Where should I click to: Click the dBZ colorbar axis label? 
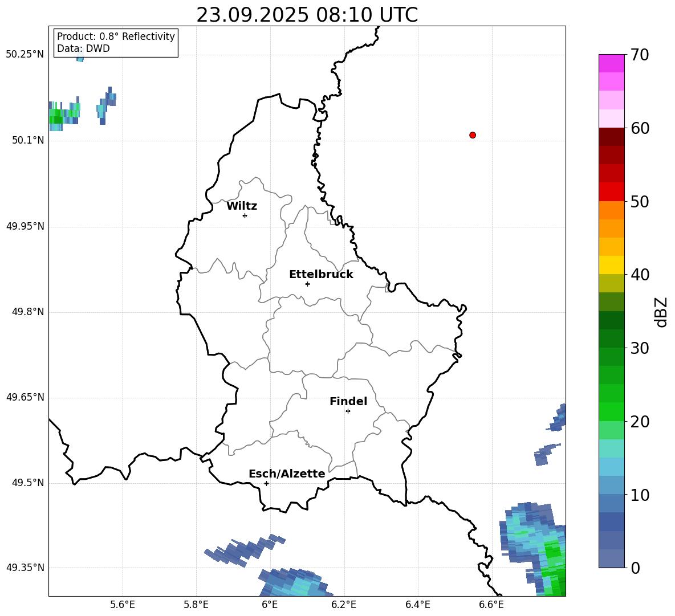point(661,312)
